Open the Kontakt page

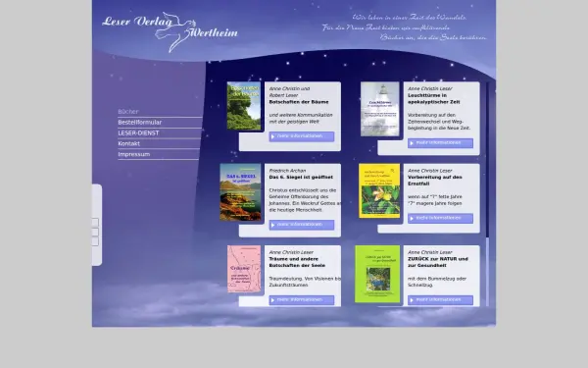pyautogui.click(x=128, y=143)
